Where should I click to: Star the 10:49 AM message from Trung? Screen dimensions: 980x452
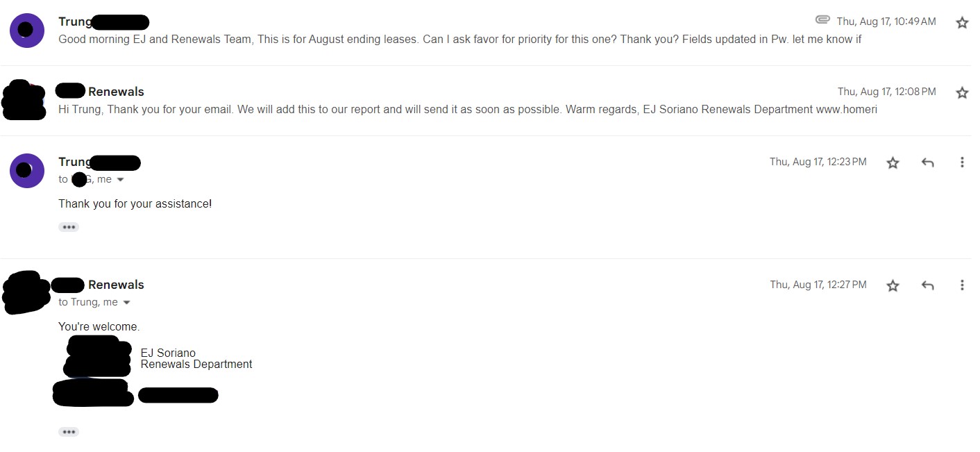click(x=962, y=23)
